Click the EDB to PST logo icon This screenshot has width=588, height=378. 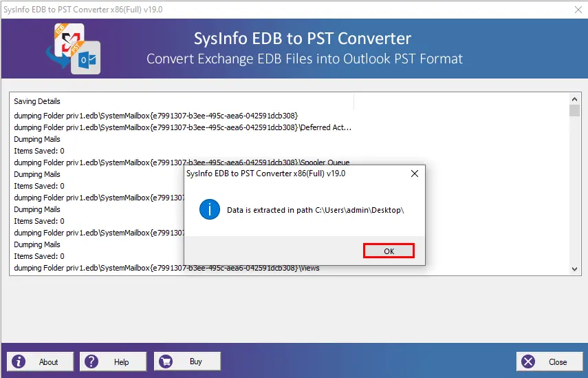point(74,48)
